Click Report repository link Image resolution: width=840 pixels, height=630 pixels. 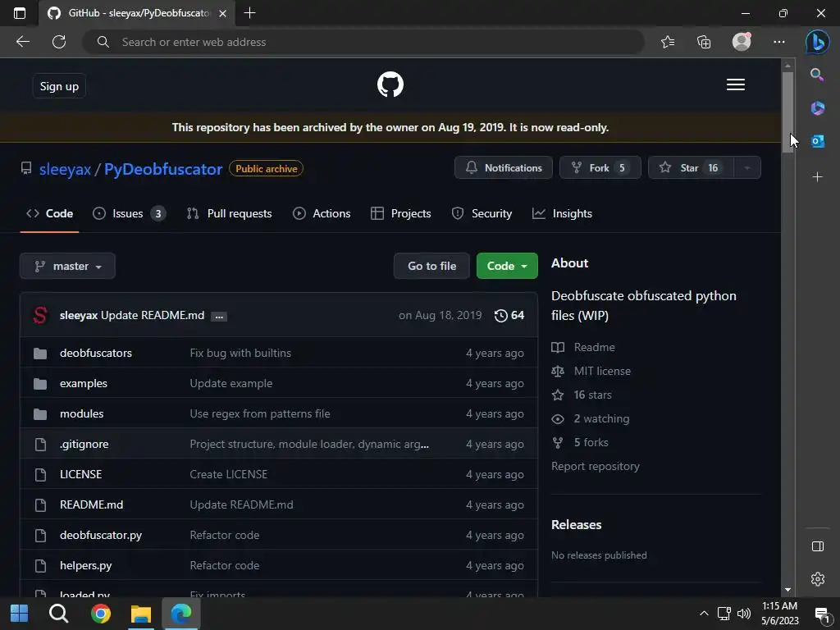pyautogui.click(x=596, y=467)
